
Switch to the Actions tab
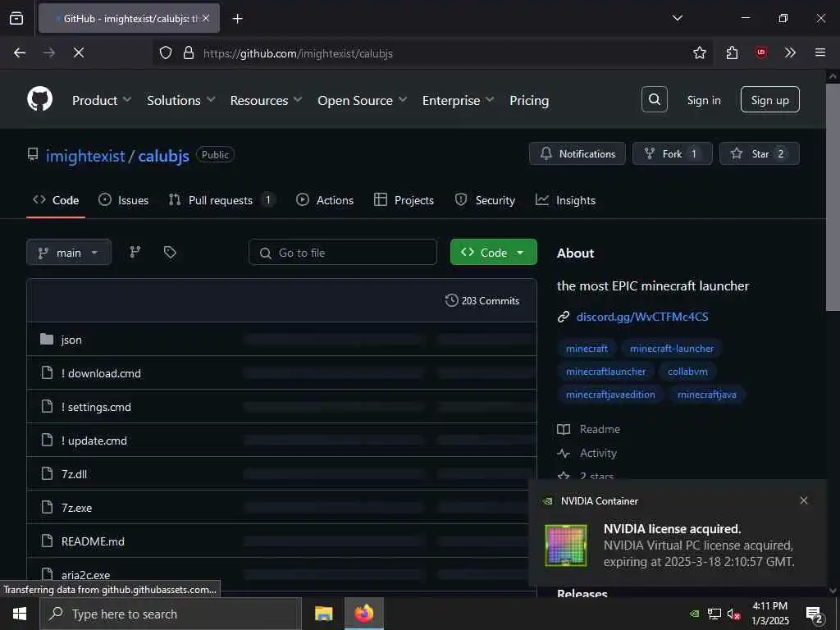(325, 200)
